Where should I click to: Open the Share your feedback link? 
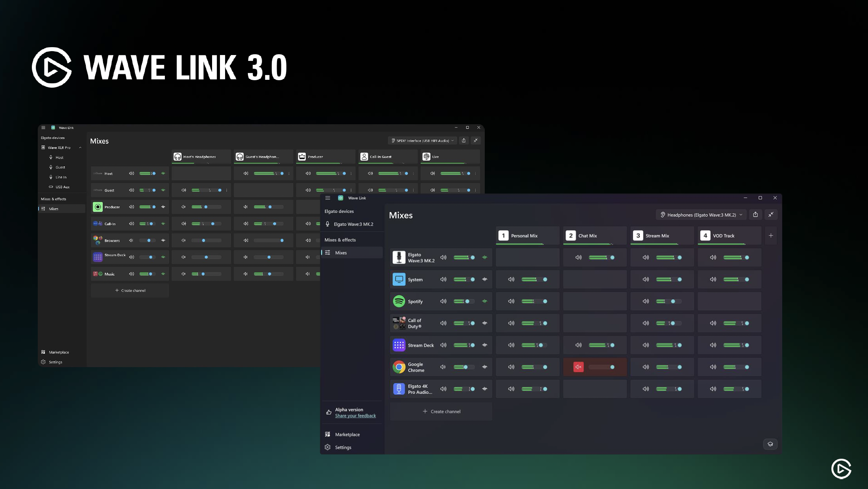click(355, 415)
